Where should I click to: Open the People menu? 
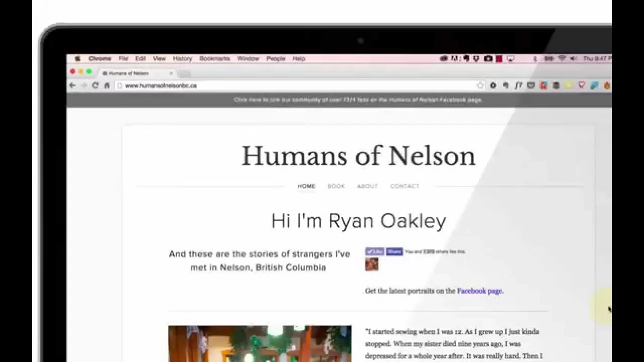pyautogui.click(x=276, y=59)
